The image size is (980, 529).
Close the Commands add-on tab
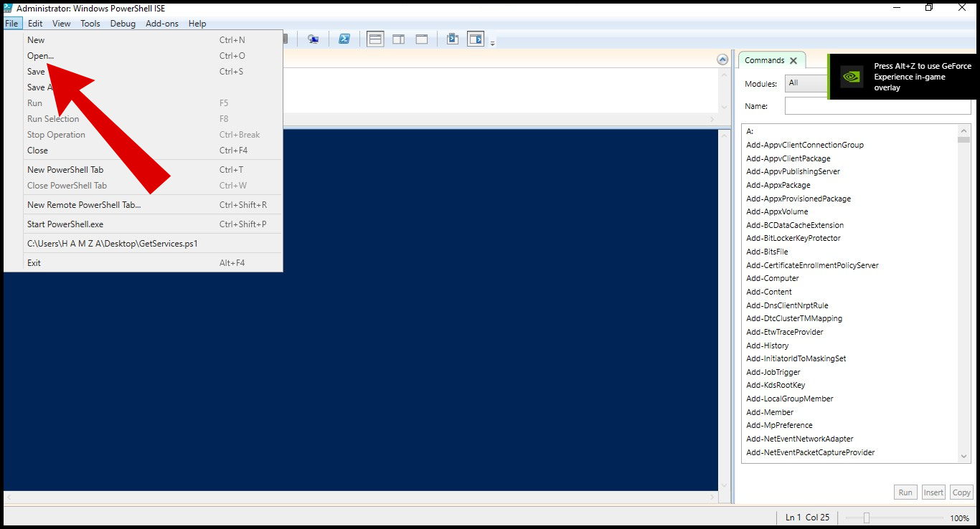click(x=793, y=61)
